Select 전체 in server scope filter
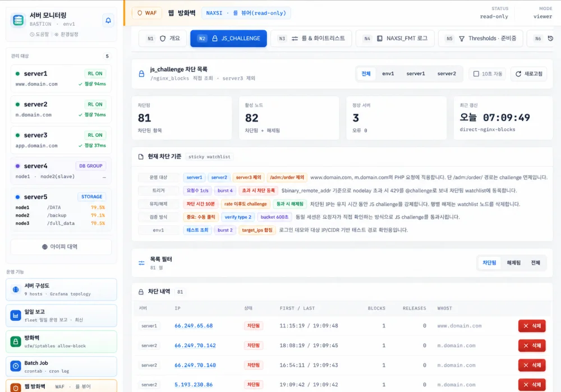Screen dimensions: 561x392 [366, 73]
